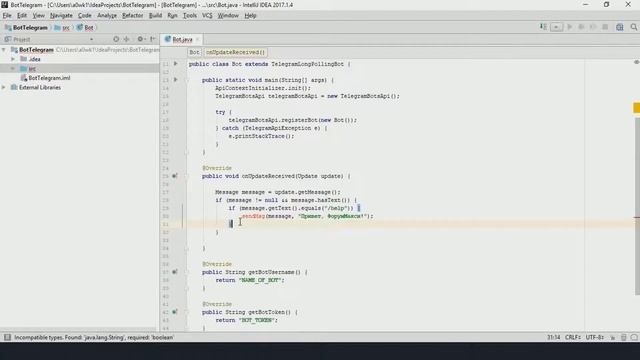This screenshot has height=360, width=640.
Task: Close the Bot.java editor tab
Action: (198, 40)
